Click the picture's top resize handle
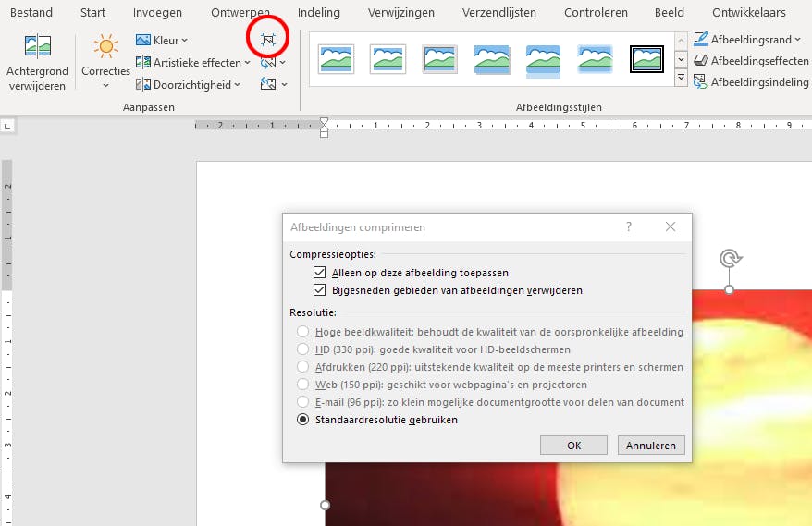This screenshot has height=526, width=812. (729, 289)
